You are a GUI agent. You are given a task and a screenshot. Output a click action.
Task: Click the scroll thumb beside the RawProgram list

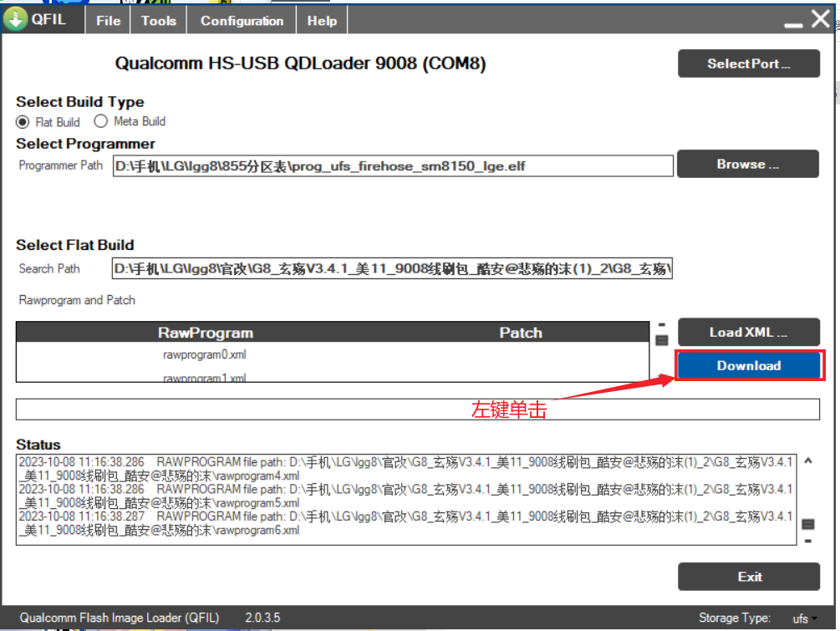click(661, 340)
